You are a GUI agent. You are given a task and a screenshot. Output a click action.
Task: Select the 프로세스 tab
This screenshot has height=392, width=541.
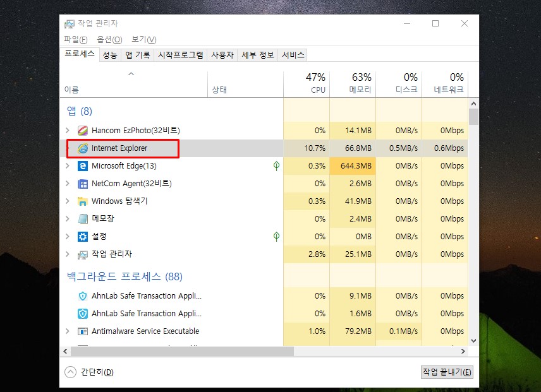click(x=80, y=54)
